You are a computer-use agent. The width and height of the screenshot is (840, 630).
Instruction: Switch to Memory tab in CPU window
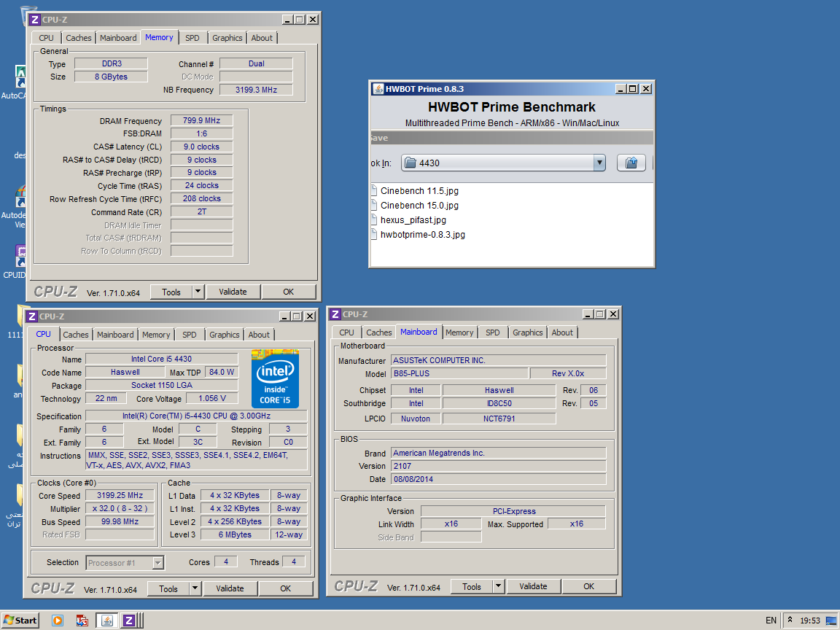[x=156, y=335]
